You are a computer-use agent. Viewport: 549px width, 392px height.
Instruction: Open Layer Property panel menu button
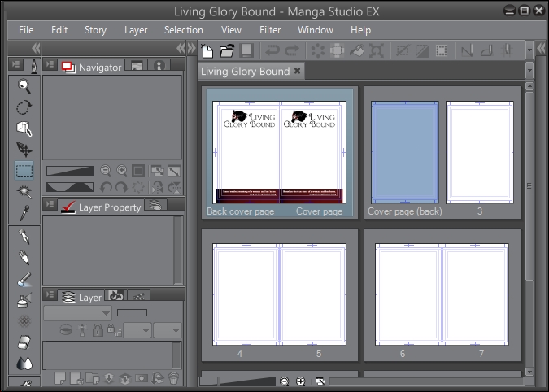50,204
